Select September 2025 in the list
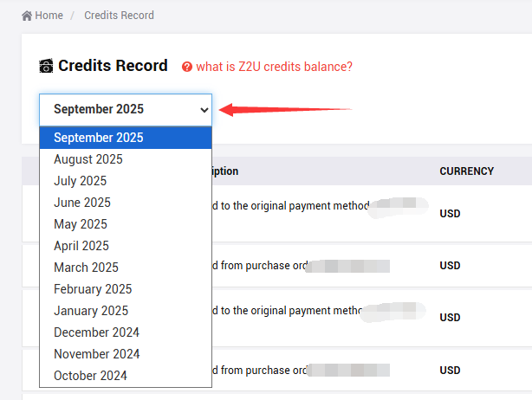 (99, 138)
